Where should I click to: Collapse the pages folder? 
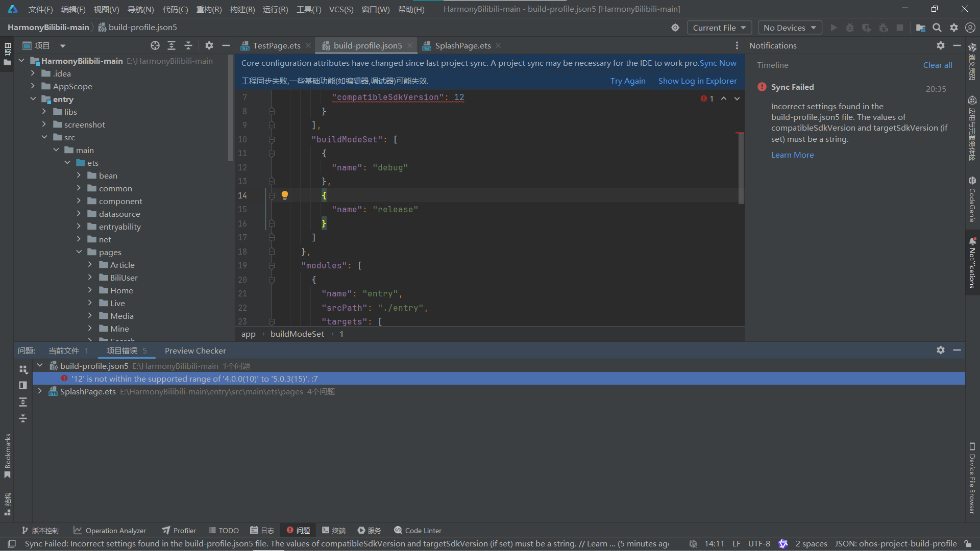pyautogui.click(x=79, y=252)
